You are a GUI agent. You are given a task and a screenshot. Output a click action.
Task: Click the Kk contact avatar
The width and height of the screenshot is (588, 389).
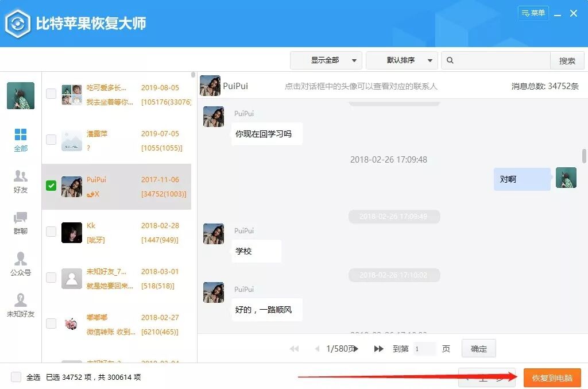[72, 233]
